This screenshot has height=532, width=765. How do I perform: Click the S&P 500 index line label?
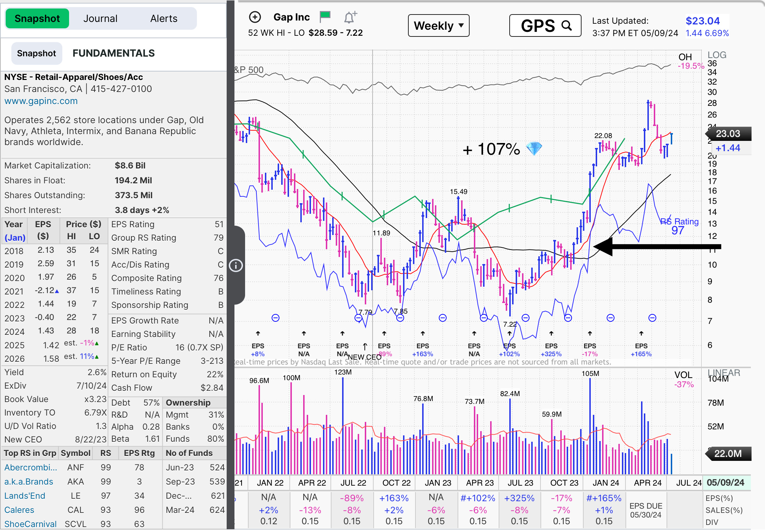(249, 70)
